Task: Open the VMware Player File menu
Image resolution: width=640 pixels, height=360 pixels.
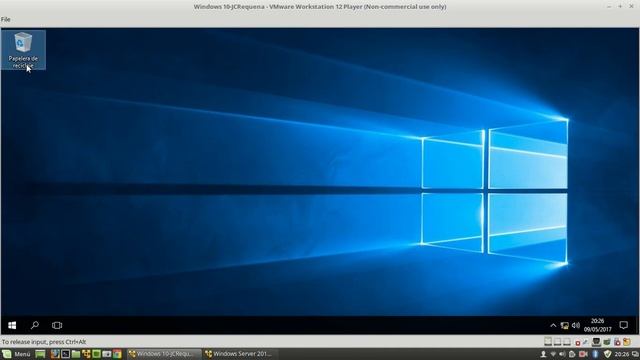Action: [x=5, y=19]
